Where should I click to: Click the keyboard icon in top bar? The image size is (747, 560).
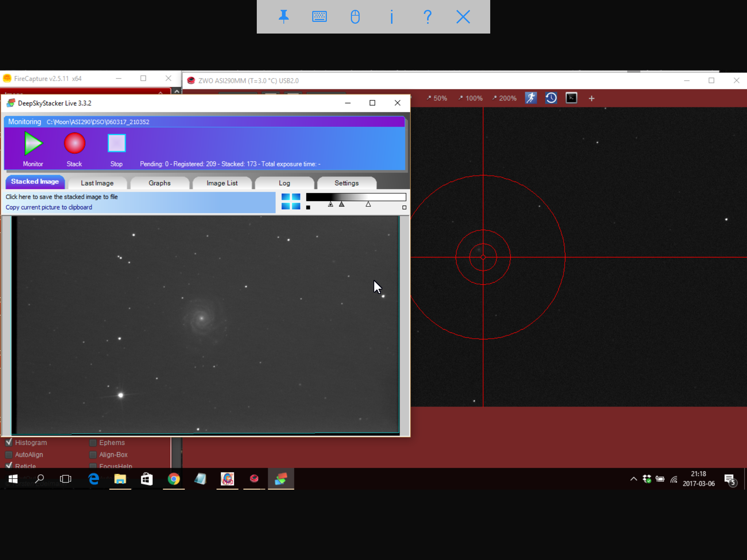pyautogui.click(x=320, y=17)
